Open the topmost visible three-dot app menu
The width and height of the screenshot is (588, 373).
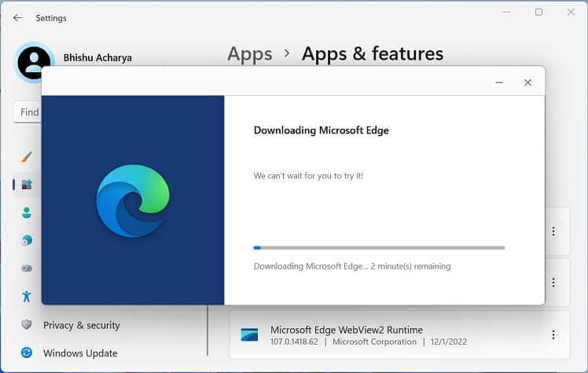point(553,232)
